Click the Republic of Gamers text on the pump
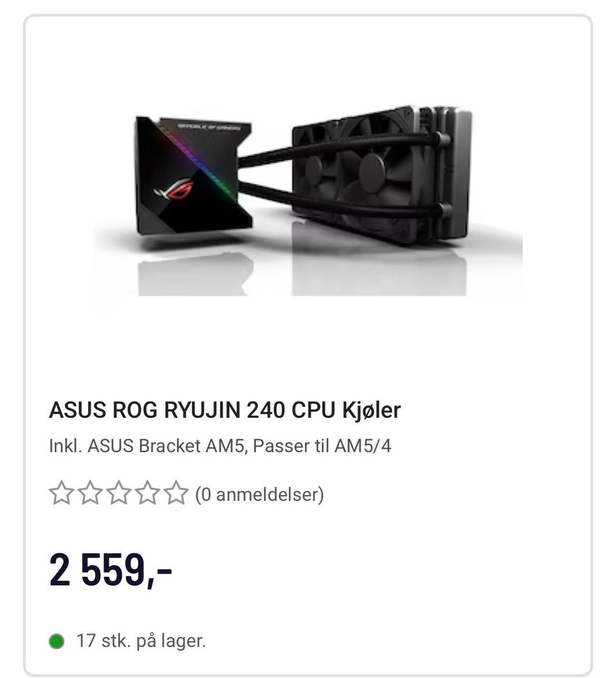This screenshot has height=678, width=616. coord(209,127)
